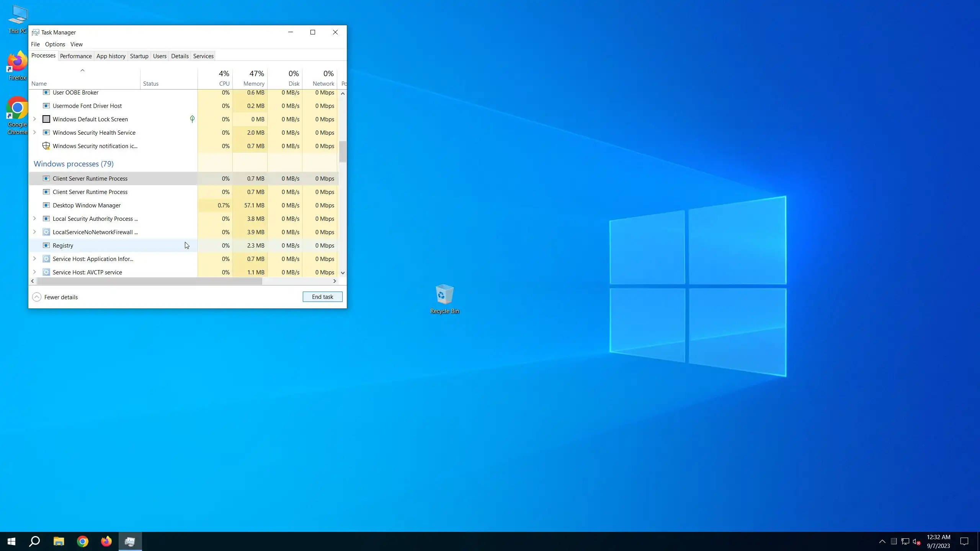Viewport: 980px width, 551px height.
Task: Sort processes by Memory column
Action: tap(253, 83)
